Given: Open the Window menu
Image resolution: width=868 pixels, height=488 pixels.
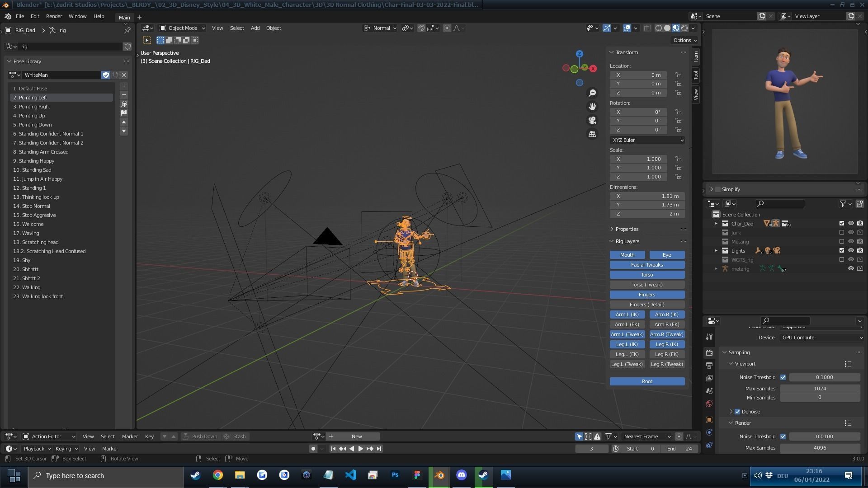Looking at the screenshot, I should click(x=77, y=16).
